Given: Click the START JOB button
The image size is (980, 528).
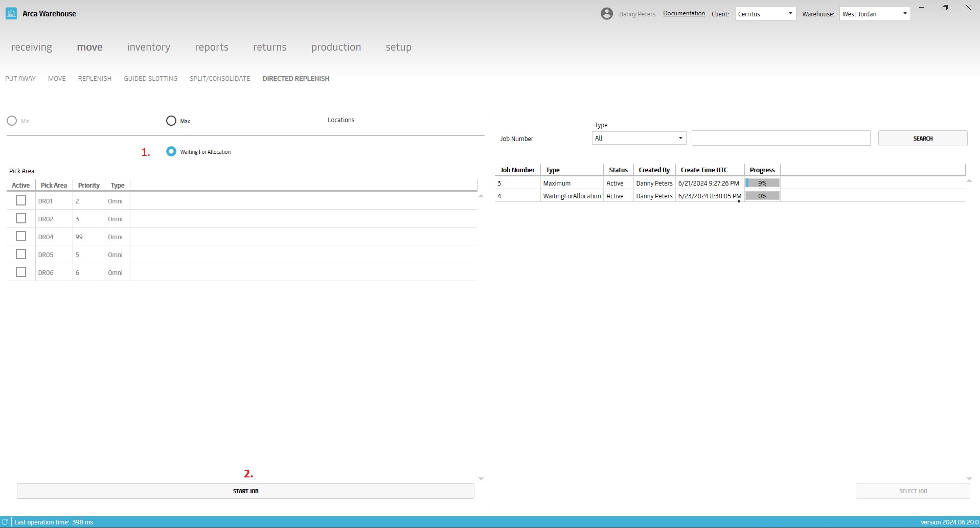Looking at the screenshot, I should coord(245,491).
